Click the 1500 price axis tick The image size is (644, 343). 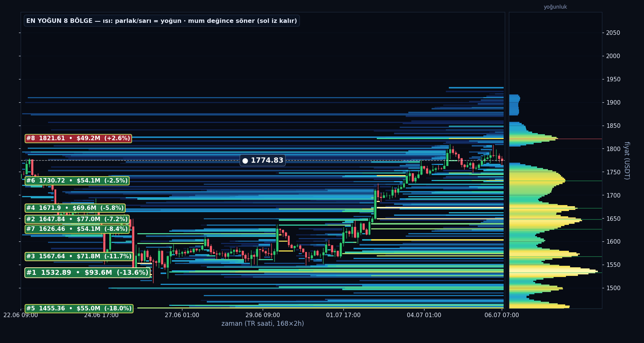613,288
